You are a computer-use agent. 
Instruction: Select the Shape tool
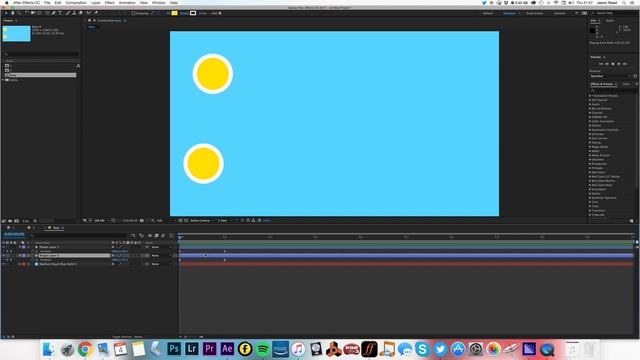(x=47, y=13)
